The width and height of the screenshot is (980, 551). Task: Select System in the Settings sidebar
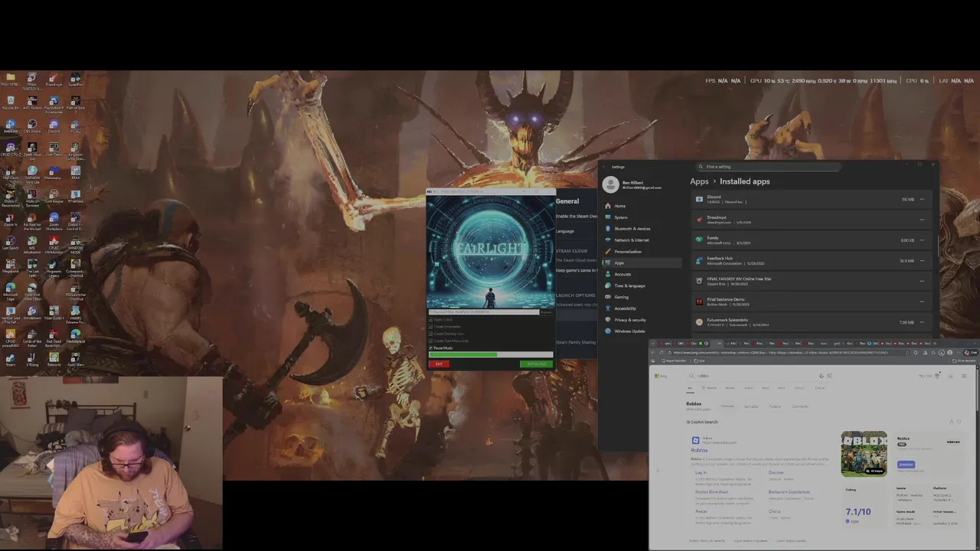642,217
